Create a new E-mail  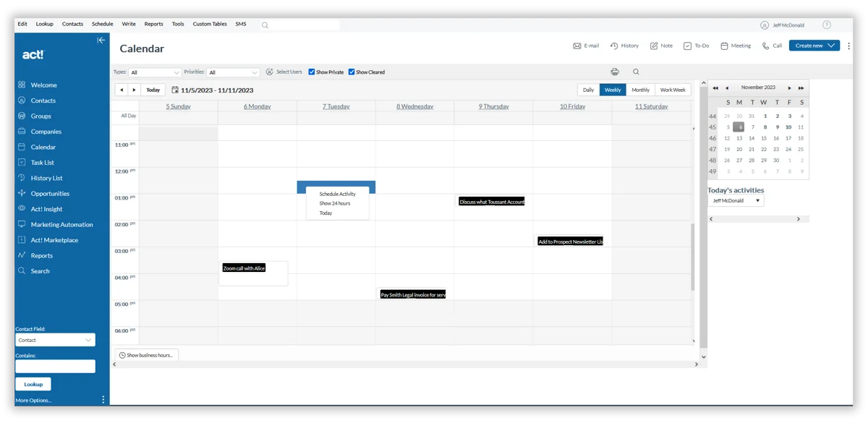point(586,46)
